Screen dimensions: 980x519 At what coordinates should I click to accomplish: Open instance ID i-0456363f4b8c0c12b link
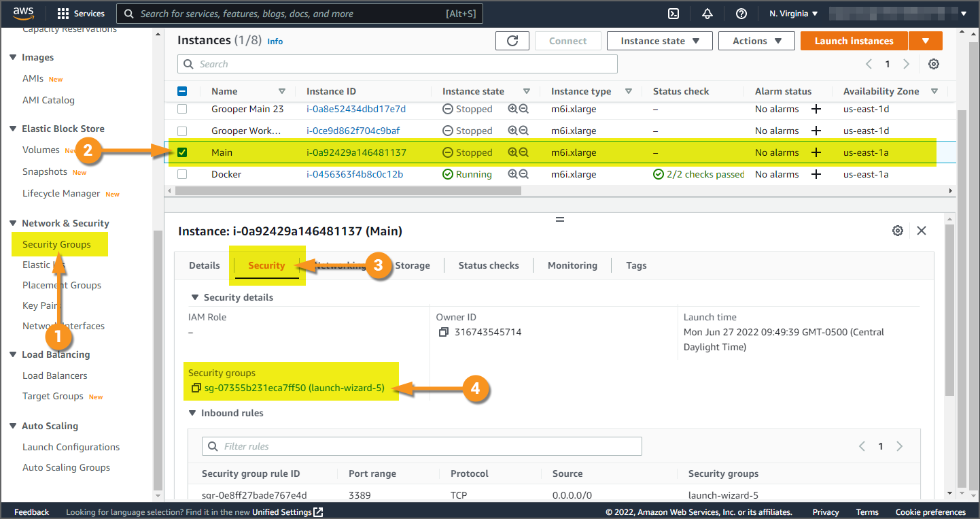tap(355, 174)
